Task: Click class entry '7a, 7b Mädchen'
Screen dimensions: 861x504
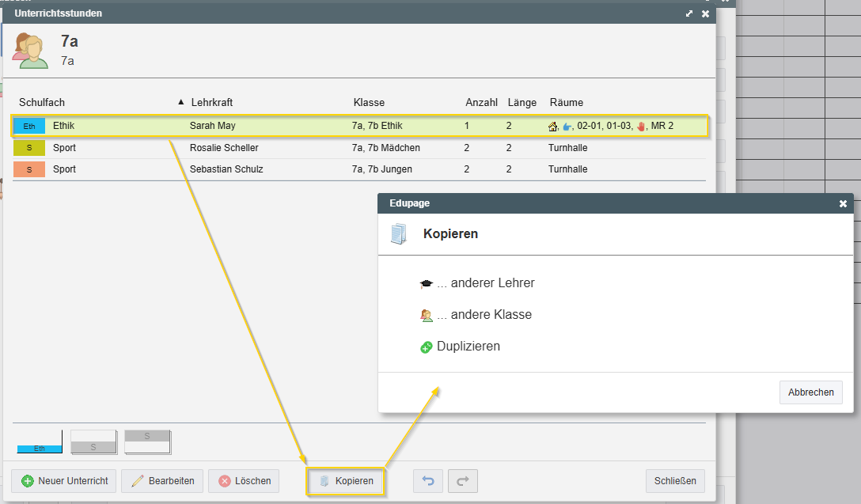Action: point(386,148)
